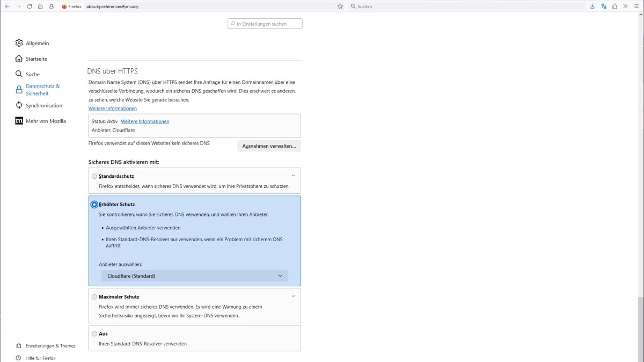This screenshot has height=362, width=644.
Task: Click the Suchen search box in toolbar
Action: coord(466,6)
